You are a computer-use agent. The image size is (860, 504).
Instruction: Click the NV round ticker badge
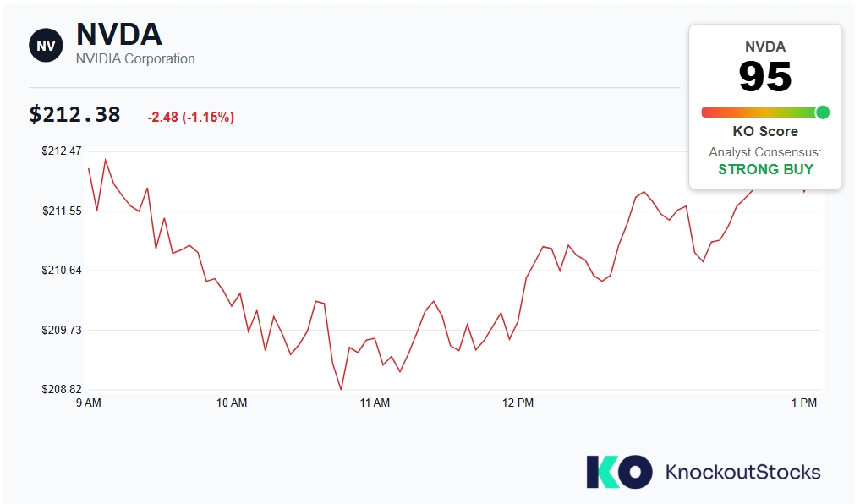click(x=46, y=46)
